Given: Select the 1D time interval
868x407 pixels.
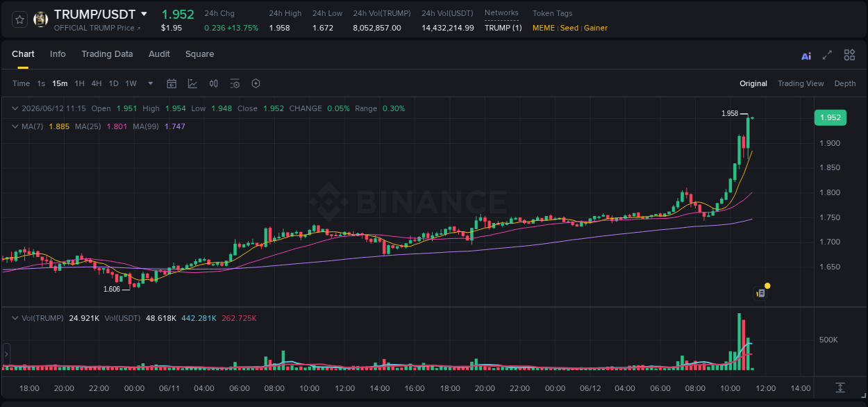Looking at the screenshot, I should pos(113,83).
